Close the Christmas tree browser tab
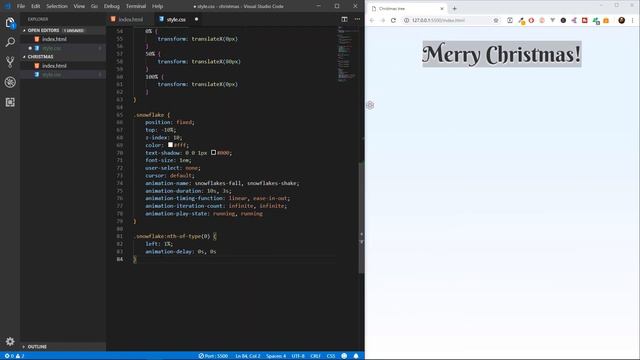This screenshot has height=360, width=640. coord(442,9)
